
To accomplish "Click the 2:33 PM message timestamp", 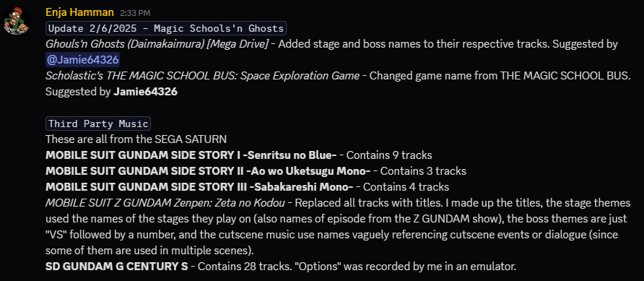I will coord(135,13).
